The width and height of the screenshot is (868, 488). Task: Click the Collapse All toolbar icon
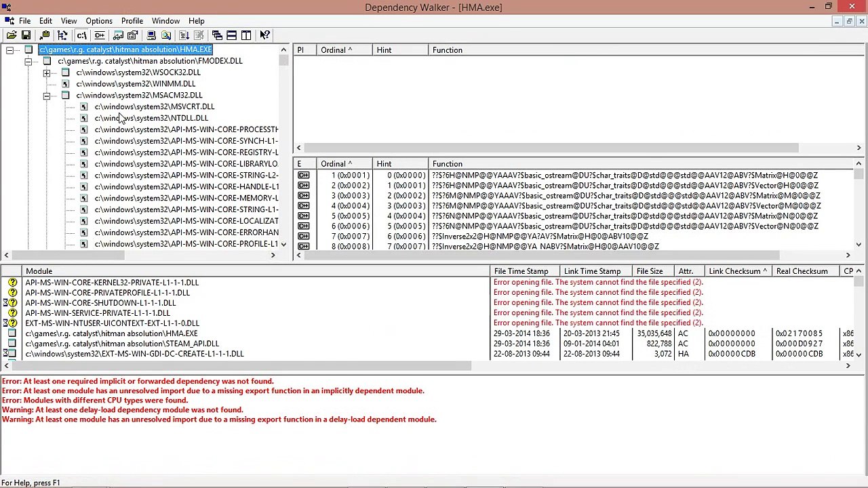point(199,35)
